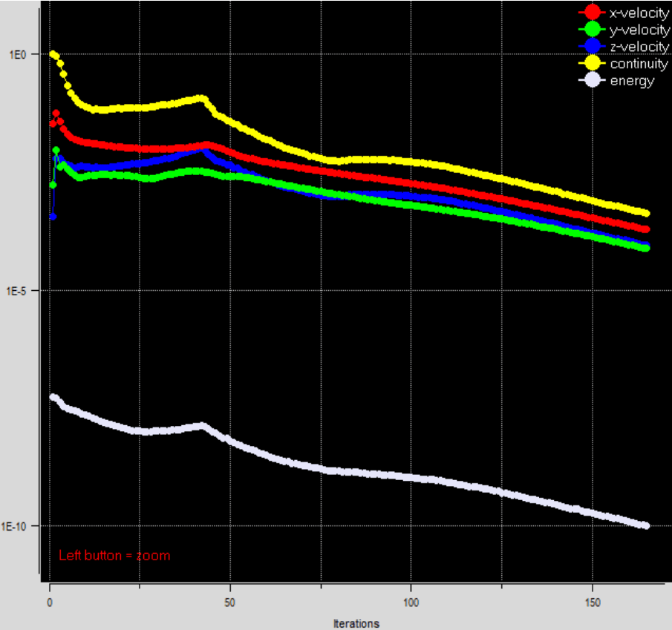Click the 1E-10 y-axis tick label
The height and width of the screenshot is (630, 672).
point(16,525)
